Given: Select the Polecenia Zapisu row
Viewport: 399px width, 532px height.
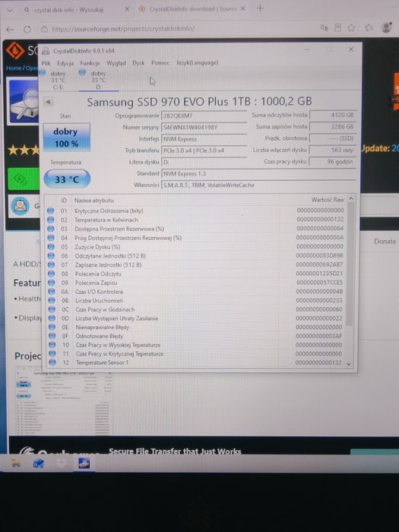Looking at the screenshot, I should [x=196, y=283].
